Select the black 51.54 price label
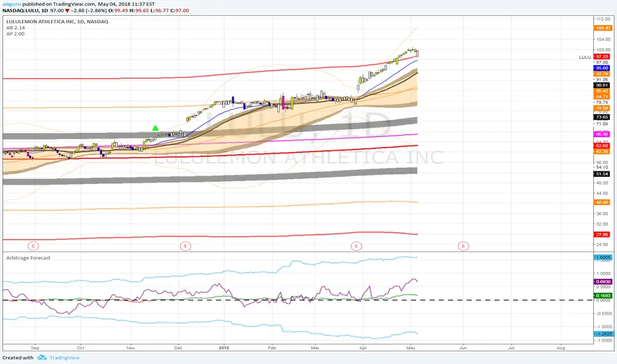The width and height of the screenshot is (617, 364). coord(602,174)
